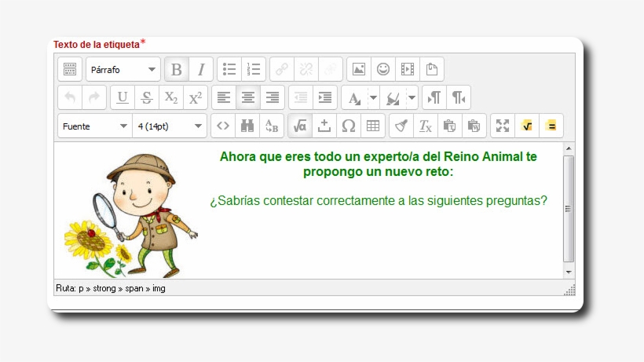The width and height of the screenshot is (644, 362).
Task: Toggle underline formatting
Action: point(123,97)
